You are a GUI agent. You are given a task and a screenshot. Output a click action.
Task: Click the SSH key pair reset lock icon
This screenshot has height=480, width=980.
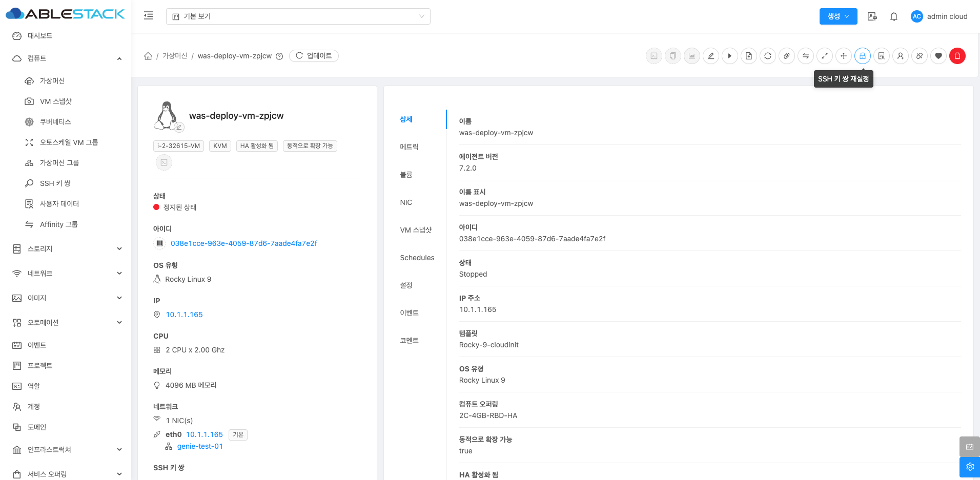tap(862, 56)
